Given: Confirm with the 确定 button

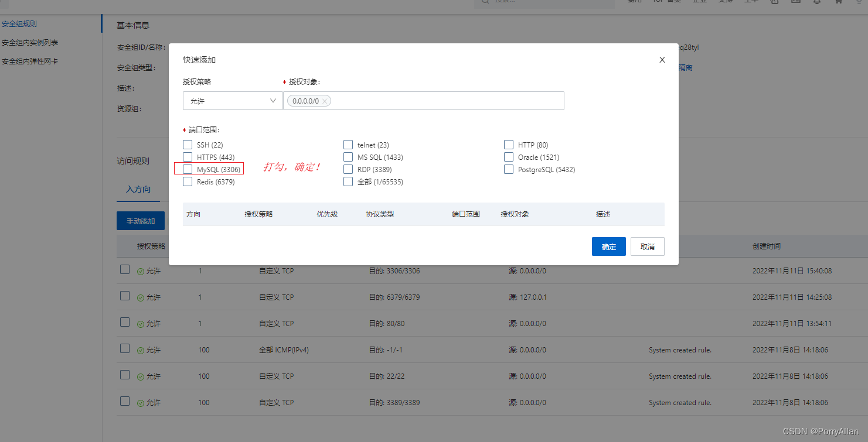Looking at the screenshot, I should [609, 246].
